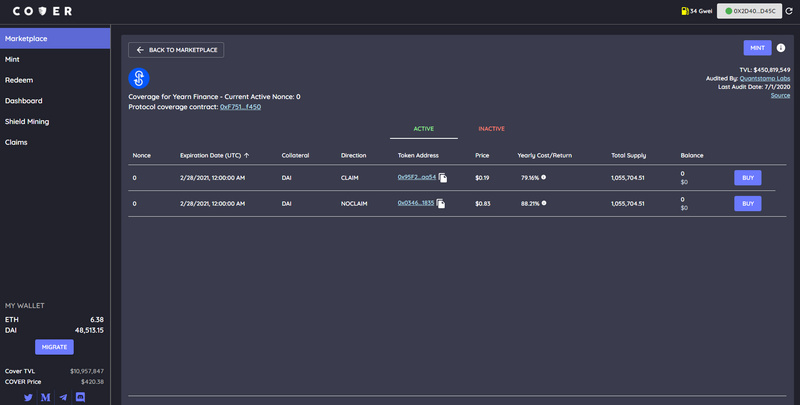
Task: Show info for 88.21% yearly return
Action: pyautogui.click(x=544, y=203)
